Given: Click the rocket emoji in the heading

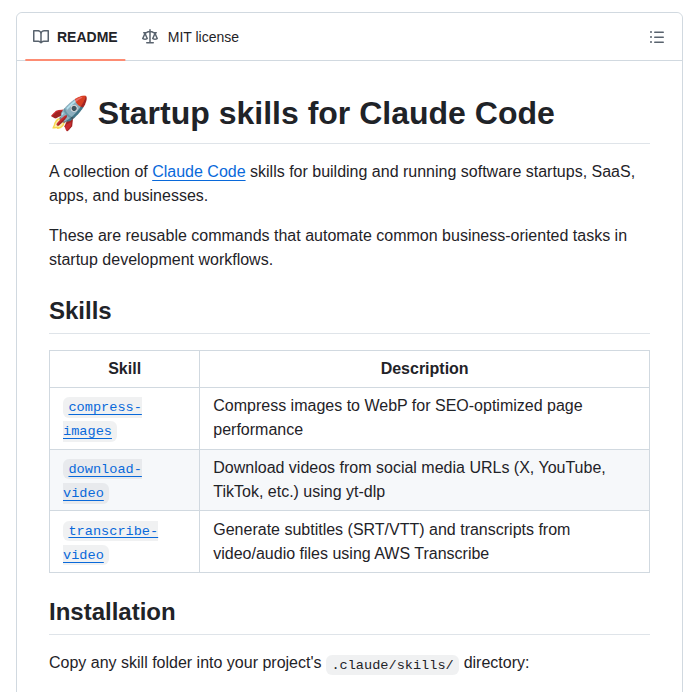Looking at the screenshot, I should [x=69, y=113].
